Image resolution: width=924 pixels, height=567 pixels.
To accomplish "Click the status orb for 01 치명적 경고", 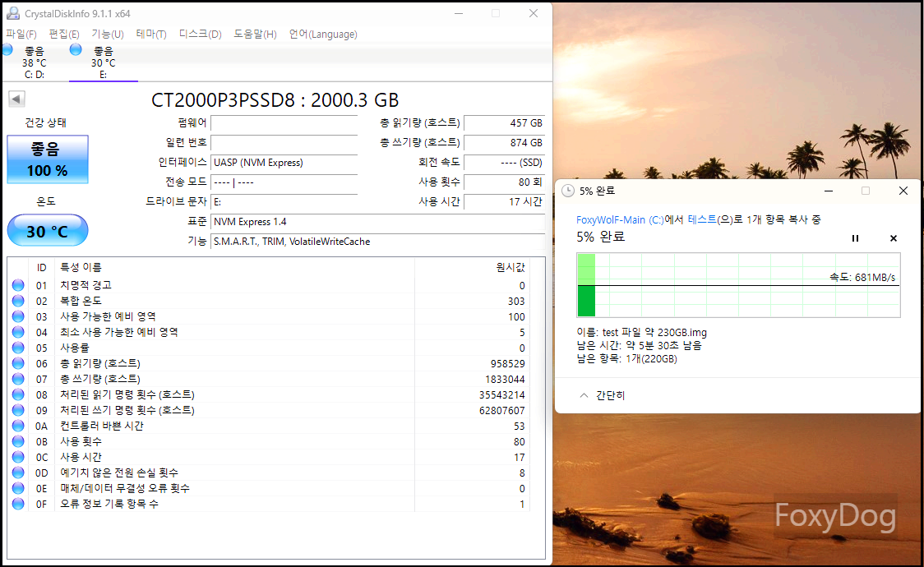I will tap(18, 285).
